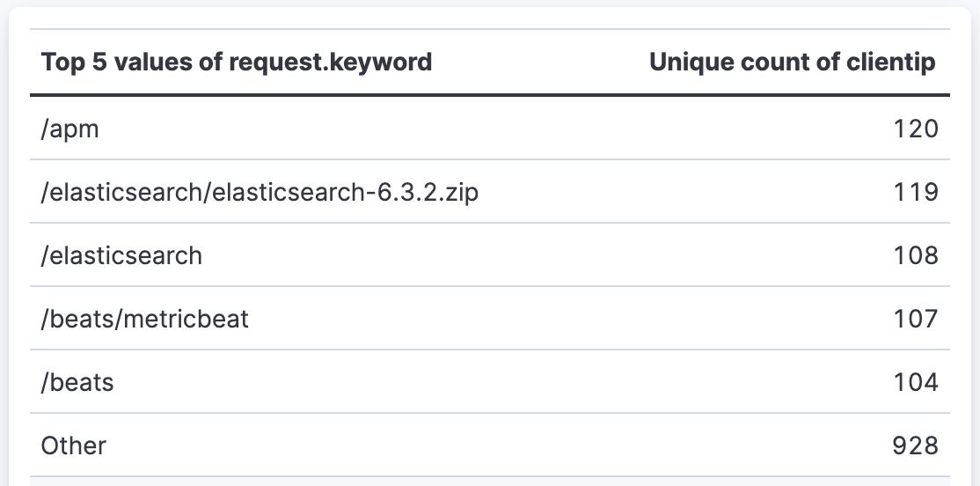Select the count value 928
The image size is (980, 486).
[916, 445]
